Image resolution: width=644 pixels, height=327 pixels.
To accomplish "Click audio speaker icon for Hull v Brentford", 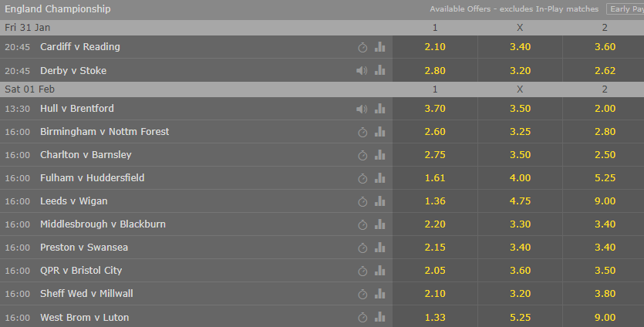I will click(362, 109).
